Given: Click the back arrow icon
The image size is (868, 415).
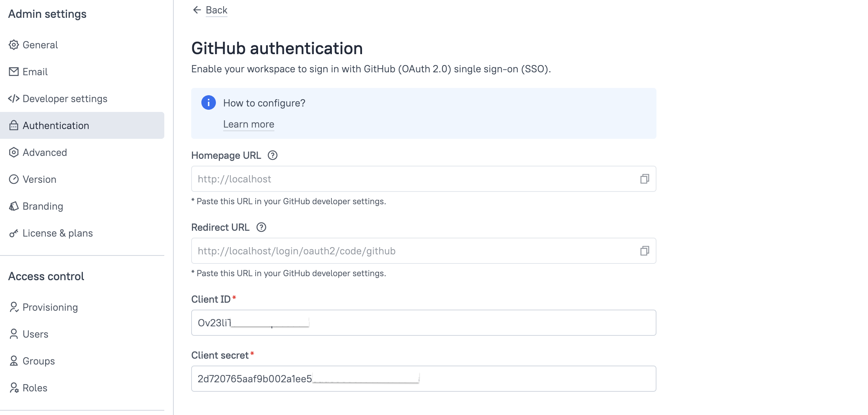Looking at the screenshot, I should tap(197, 10).
